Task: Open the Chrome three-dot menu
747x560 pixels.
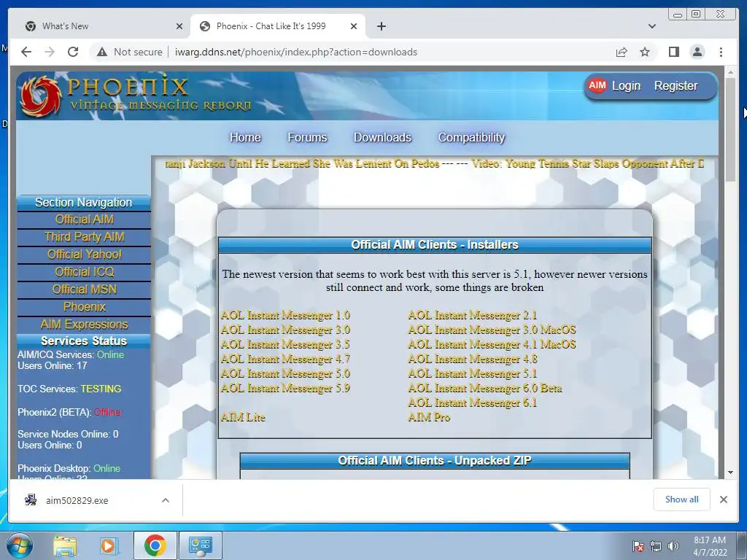Action: (721, 52)
